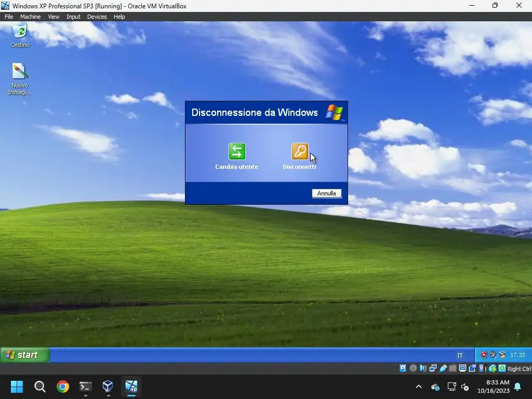
Task: Click the Disconnetti key icon
Action: (x=300, y=151)
